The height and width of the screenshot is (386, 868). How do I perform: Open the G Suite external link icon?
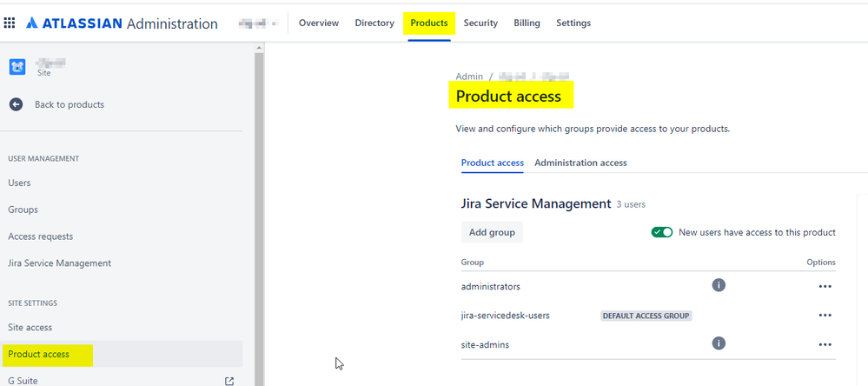point(229,381)
